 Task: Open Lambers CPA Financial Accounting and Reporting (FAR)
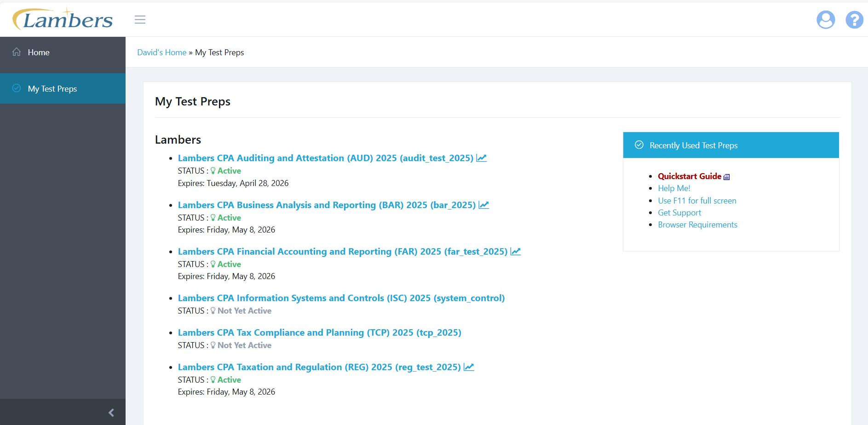(x=343, y=251)
